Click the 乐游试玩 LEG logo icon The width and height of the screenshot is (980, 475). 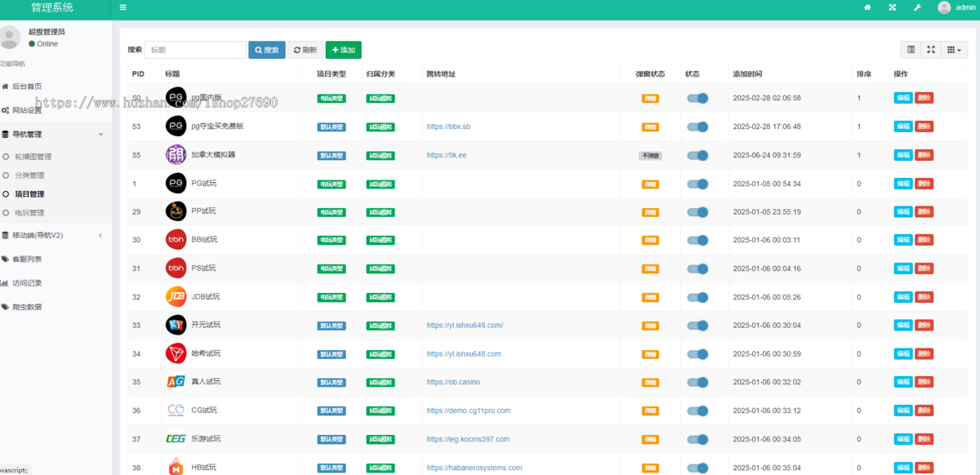pyautogui.click(x=176, y=438)
